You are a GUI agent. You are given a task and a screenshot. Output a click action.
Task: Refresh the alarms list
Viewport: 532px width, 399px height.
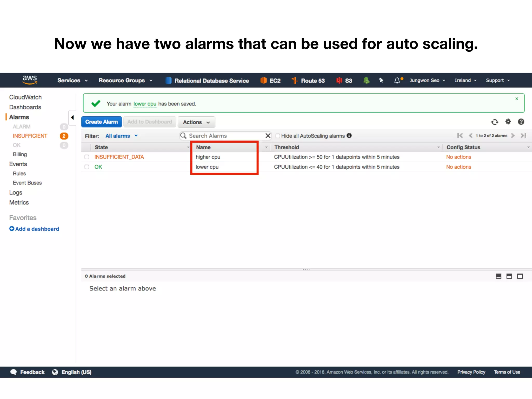[x=495, y=122]
